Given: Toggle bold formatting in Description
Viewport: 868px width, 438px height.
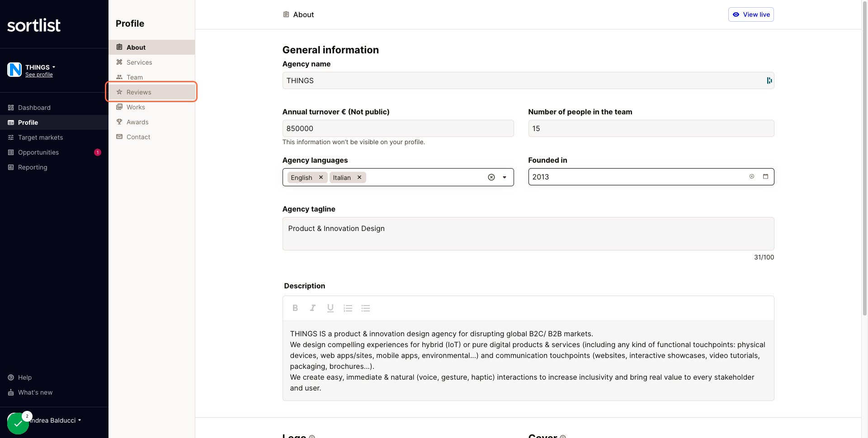Looking at the screenshot, I should pos(295,308).
